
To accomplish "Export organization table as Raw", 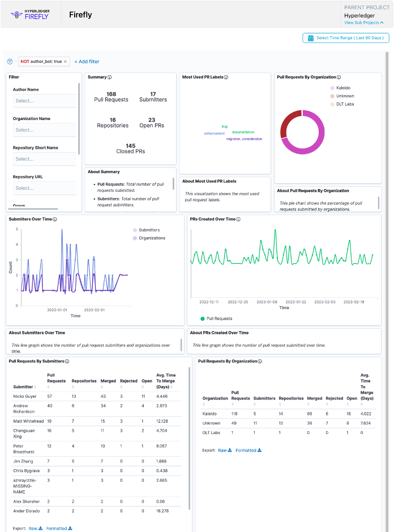I will tap(225, 451).
